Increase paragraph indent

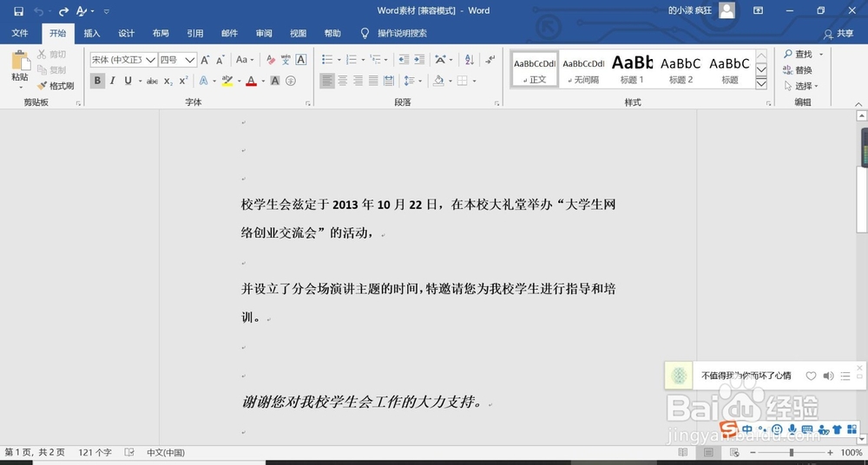coord(419,60)
